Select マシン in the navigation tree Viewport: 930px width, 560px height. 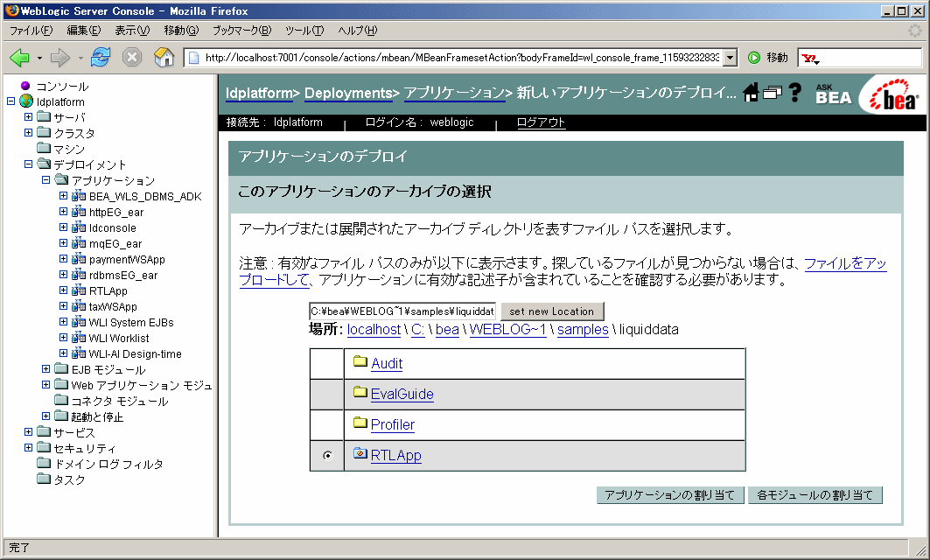69,149
